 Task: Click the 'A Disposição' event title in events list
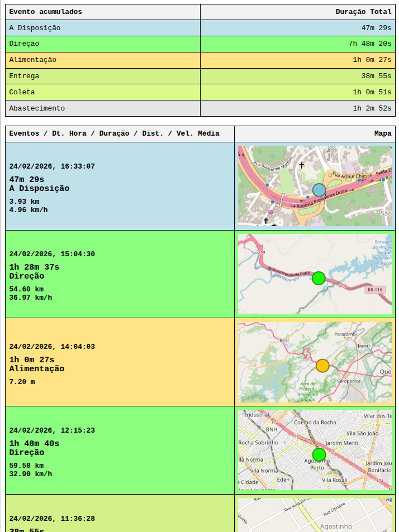coord(39,189)
